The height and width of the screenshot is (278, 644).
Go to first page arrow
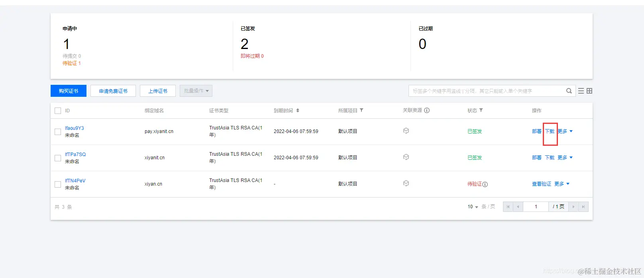pyautogui.click(x=508, y=207)
